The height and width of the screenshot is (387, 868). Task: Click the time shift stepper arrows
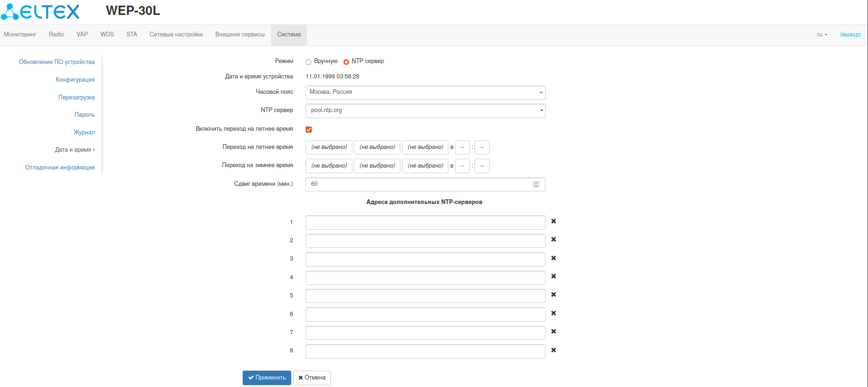tap(536, 184)
